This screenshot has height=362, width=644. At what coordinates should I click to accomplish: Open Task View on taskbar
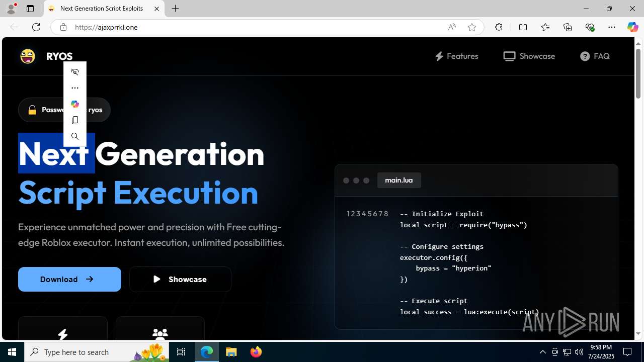(x=181, y=352)
